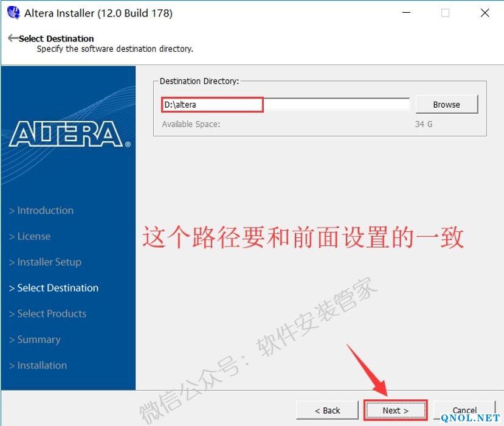Select the Introduction step in sidebar

coord(41,211)
